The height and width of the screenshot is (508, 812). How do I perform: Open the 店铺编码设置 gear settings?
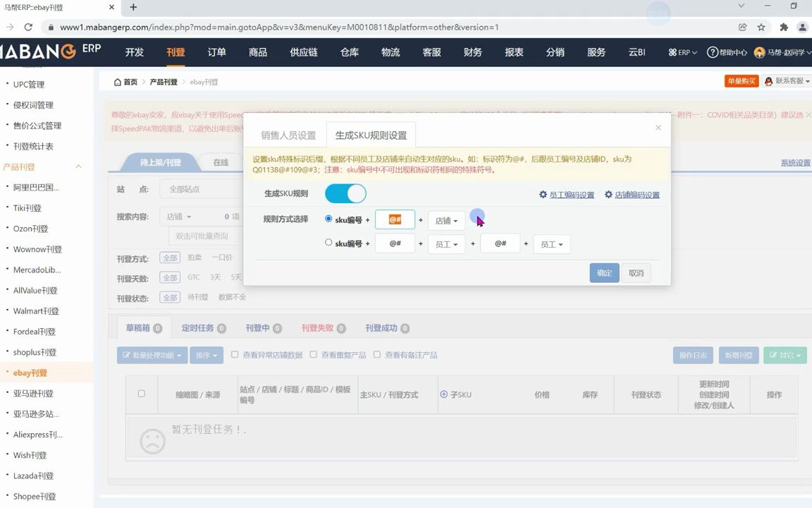coord(633,194)
